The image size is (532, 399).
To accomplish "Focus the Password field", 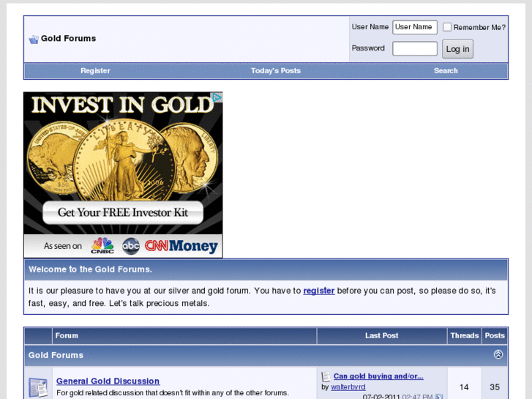I will 415,48.
